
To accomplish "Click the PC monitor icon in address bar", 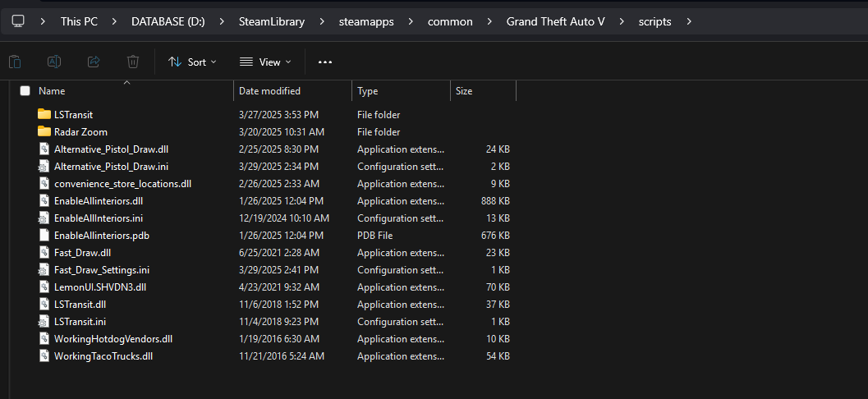I will (x=18, y=21).
